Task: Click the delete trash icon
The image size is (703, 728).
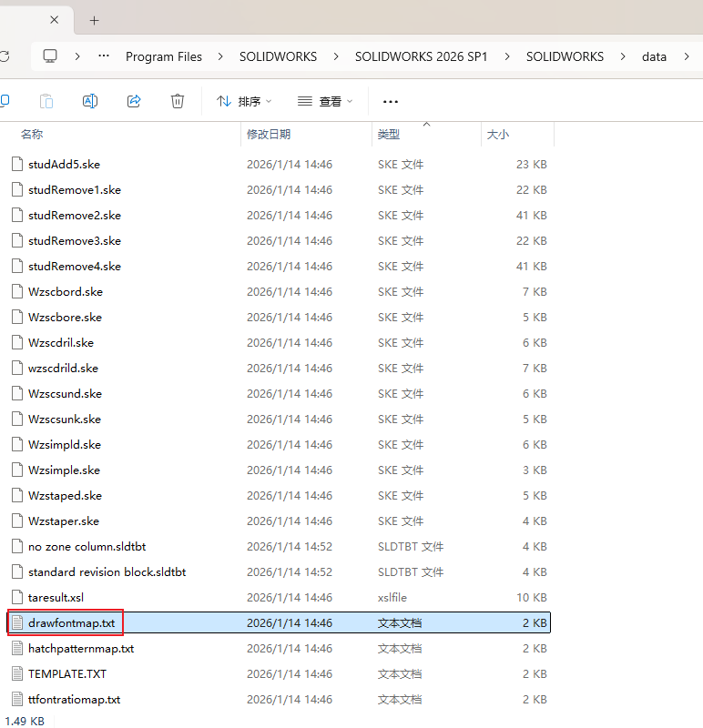Action: [x=178, y=101]
